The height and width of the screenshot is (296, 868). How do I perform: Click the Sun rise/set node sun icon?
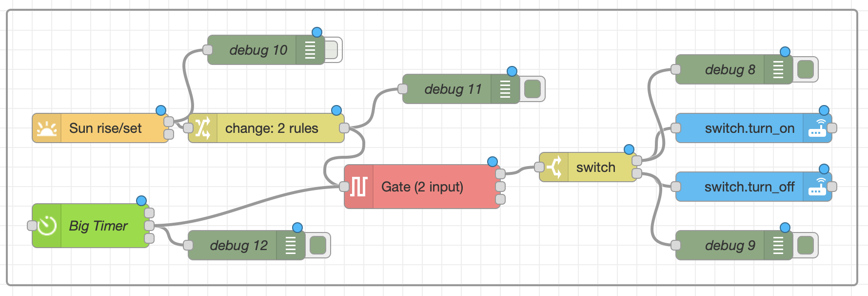pos(47,128)
